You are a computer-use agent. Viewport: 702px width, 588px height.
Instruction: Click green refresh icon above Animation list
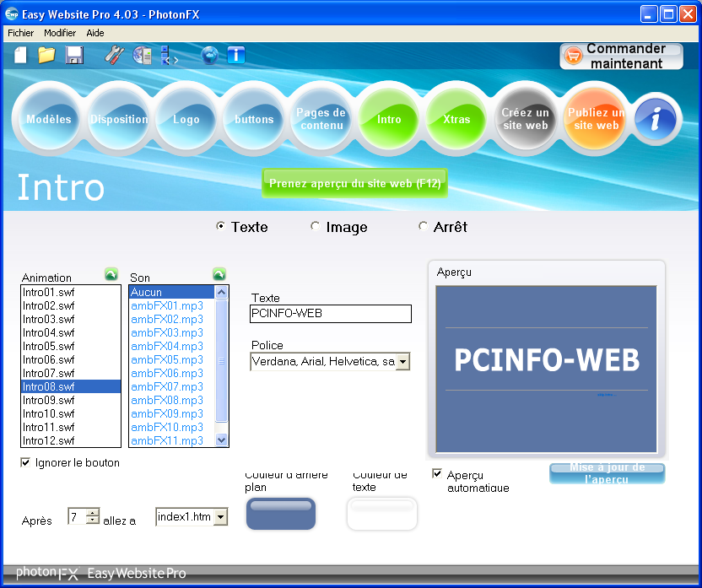[x=111, y=274]
